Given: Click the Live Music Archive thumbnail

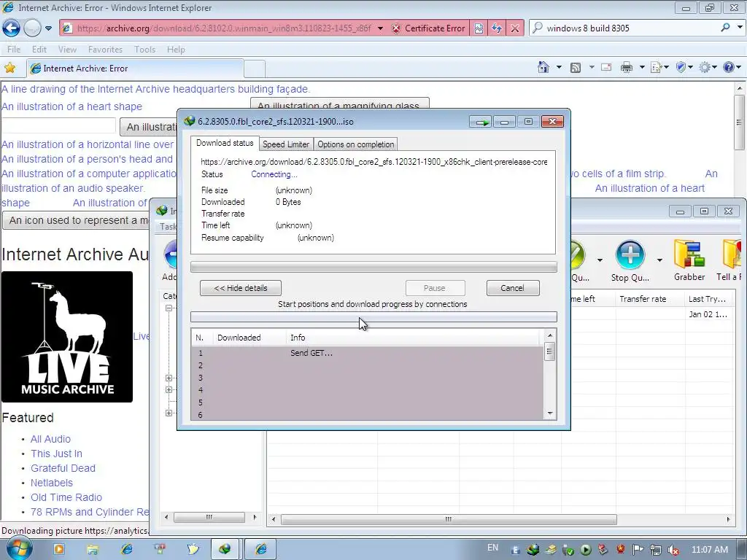Looking at the screenshot, I should click(x=67, y=337).
